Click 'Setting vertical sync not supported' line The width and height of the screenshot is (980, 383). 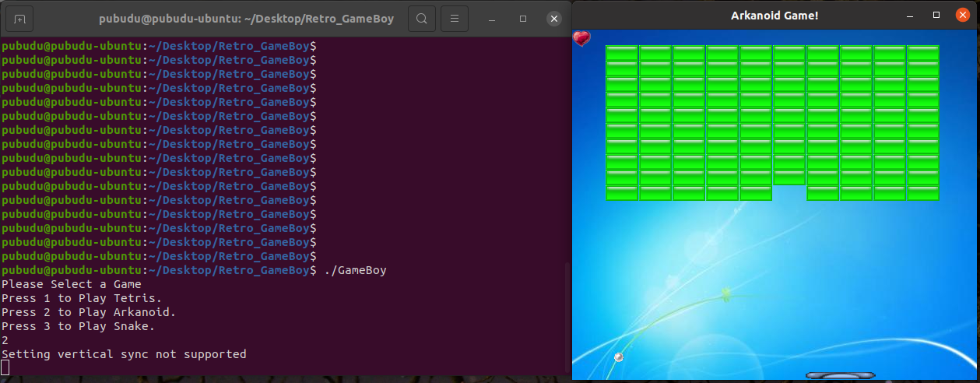[124, 354]
